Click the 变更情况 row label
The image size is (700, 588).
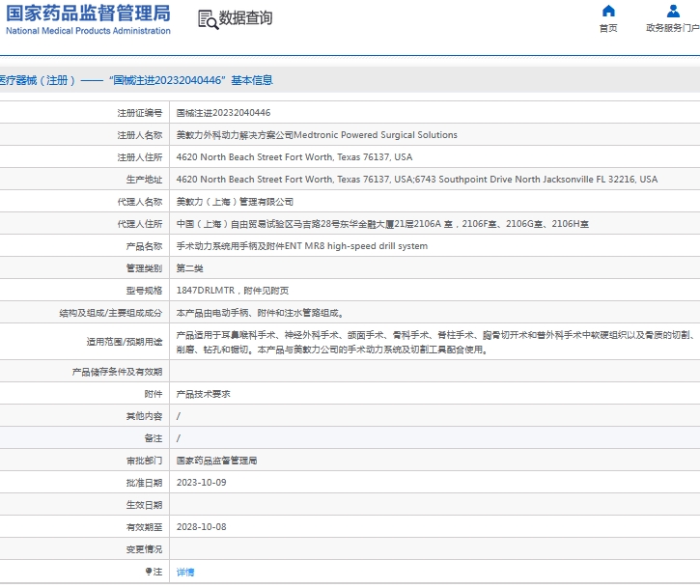coord(144,549)
